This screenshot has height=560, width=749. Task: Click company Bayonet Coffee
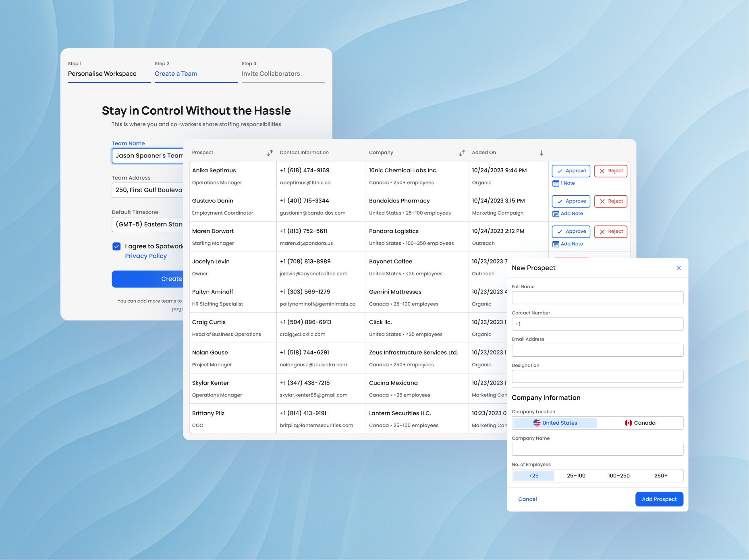click(x=390, y=262)
